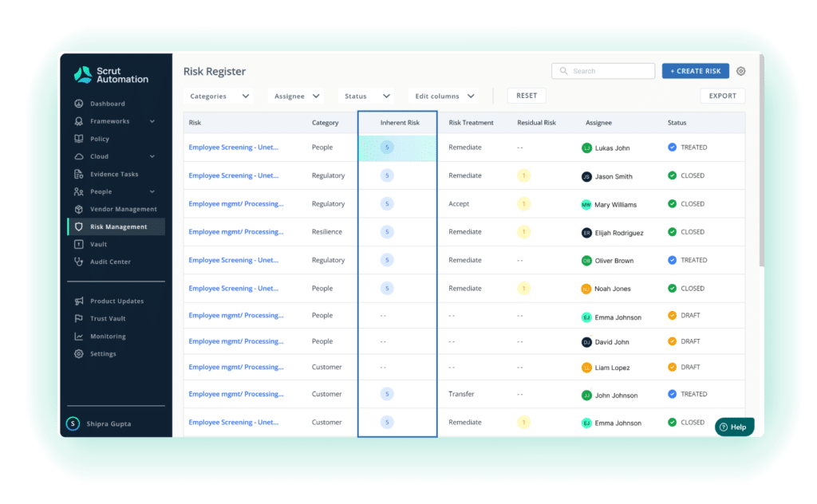Image resolution: width=817 pixels, height=504 pixels.
Task: Click 'Resilience' category cell
Action: [326, 232]
